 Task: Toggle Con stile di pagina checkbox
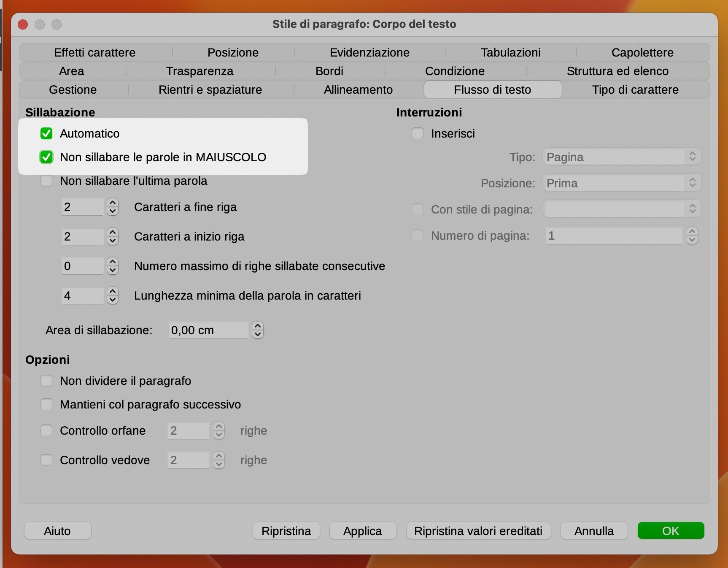point(418,209)
